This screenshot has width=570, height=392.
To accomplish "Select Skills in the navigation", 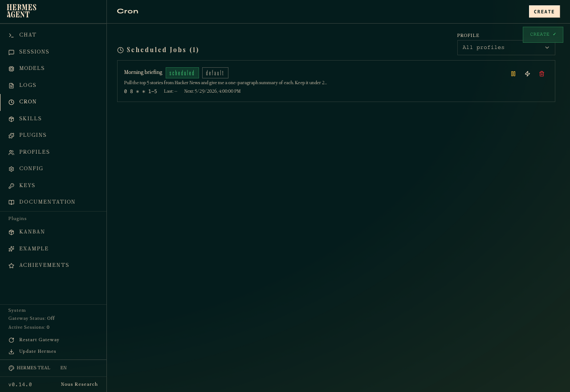I will tap(53, 118).
